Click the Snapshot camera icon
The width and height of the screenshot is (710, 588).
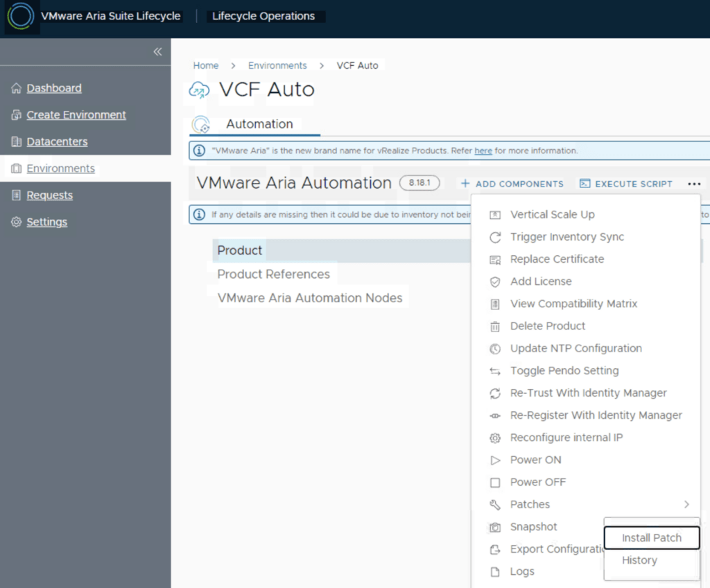[x=495, y=528]
